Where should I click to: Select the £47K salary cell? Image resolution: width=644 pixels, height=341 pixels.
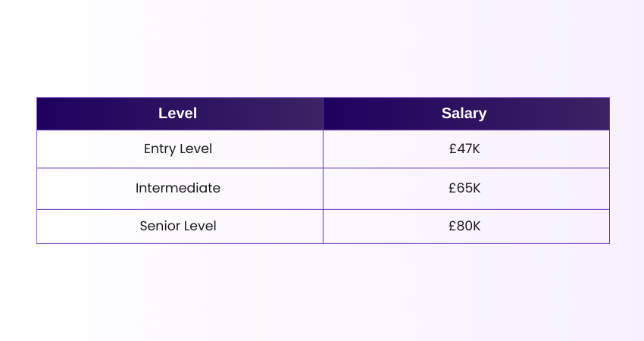click(x=464, y=149)
